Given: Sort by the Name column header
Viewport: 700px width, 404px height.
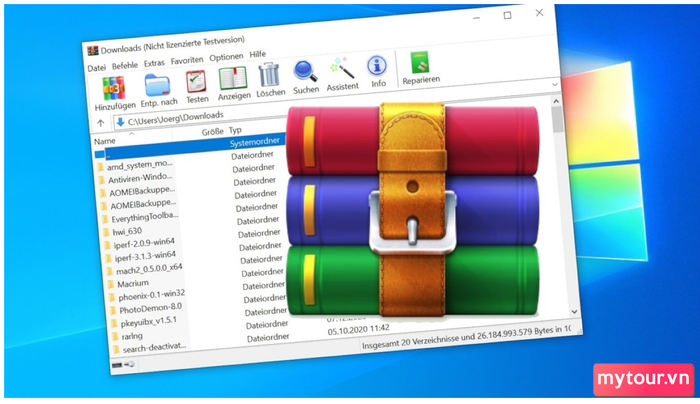Looking at the screenshot, I should 104,141.
